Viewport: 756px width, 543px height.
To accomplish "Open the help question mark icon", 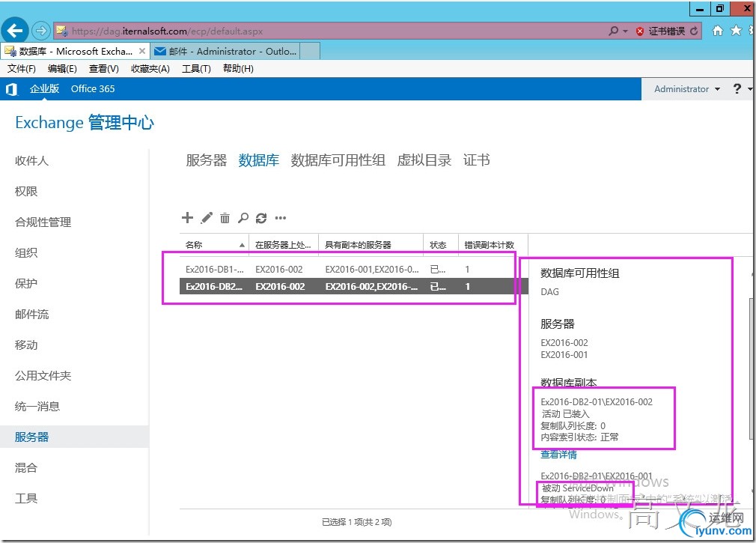I will coord(737,88).
